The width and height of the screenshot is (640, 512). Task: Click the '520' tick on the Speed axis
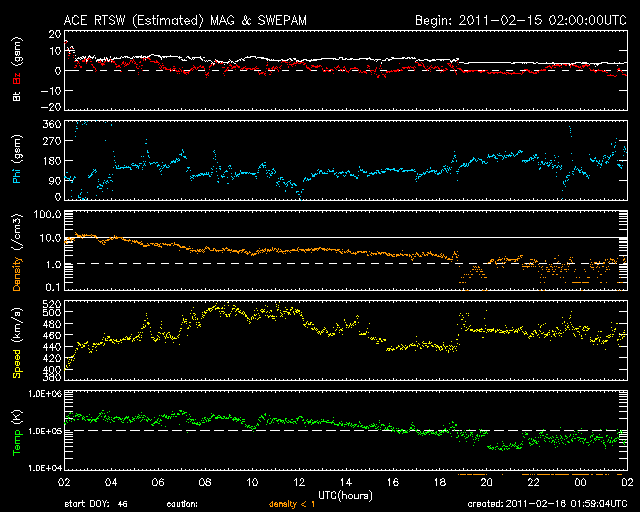[52, 304]
